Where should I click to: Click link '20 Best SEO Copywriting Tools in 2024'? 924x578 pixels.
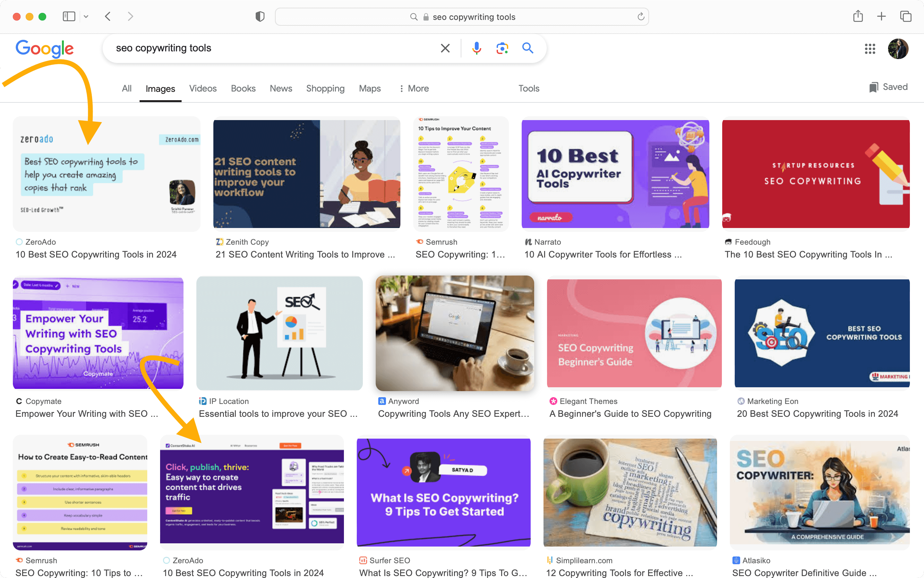(817, 414)
